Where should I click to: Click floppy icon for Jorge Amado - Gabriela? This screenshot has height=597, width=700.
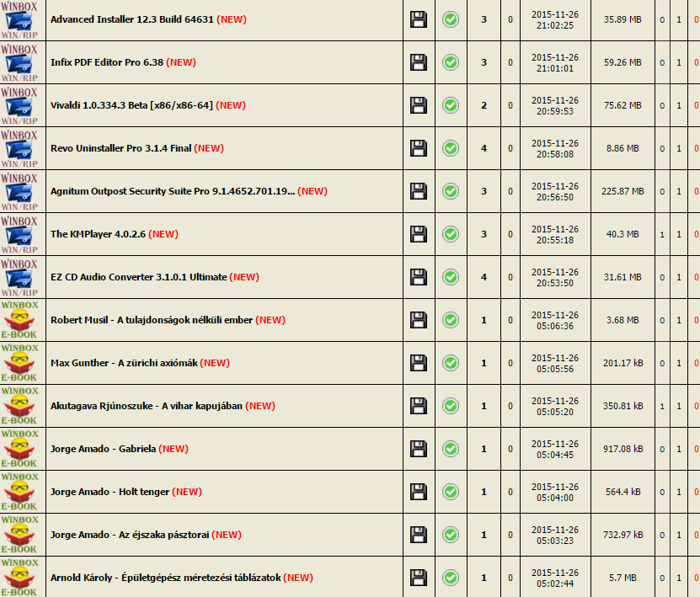419,449
